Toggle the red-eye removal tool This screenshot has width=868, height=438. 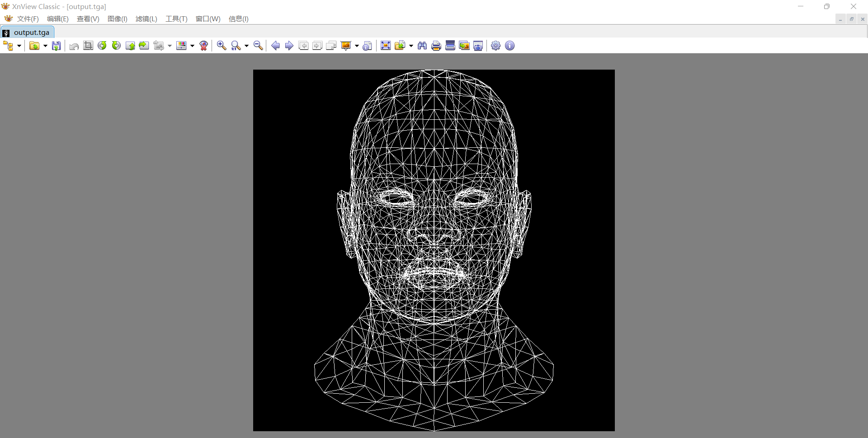203,45
